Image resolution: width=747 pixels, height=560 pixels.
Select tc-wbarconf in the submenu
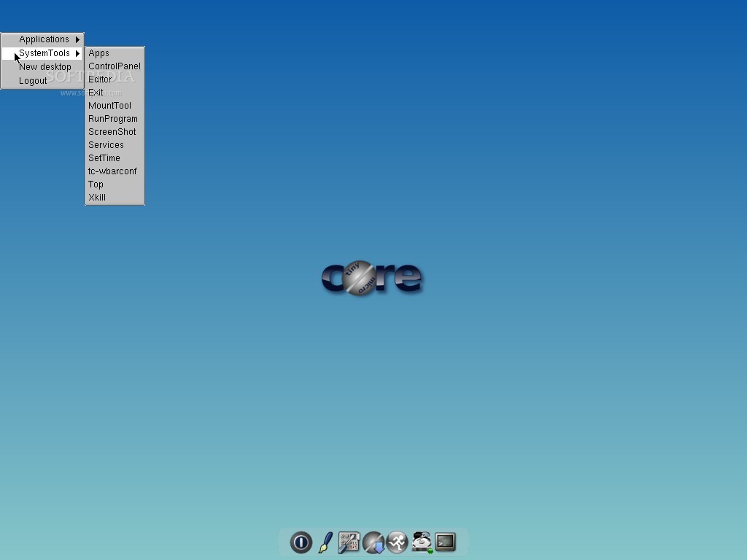112,171
